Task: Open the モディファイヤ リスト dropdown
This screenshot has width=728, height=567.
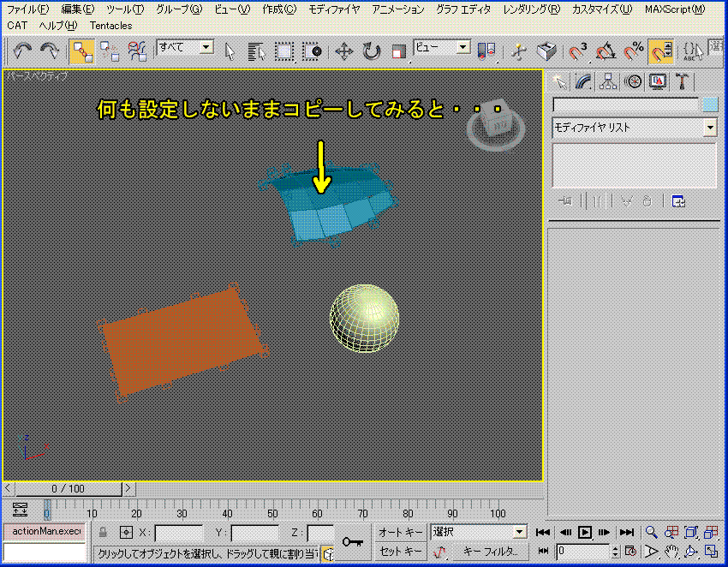Action: tap(634, 128)
